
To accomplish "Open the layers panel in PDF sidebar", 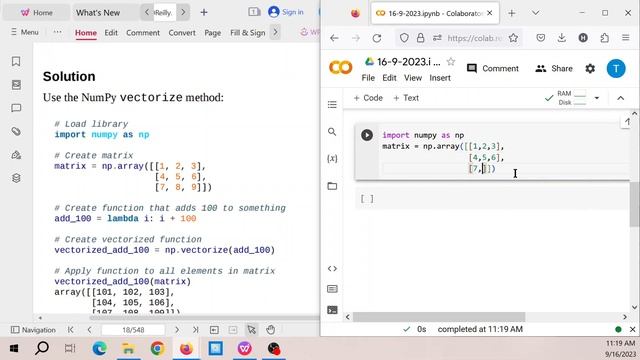I will 16,178.
